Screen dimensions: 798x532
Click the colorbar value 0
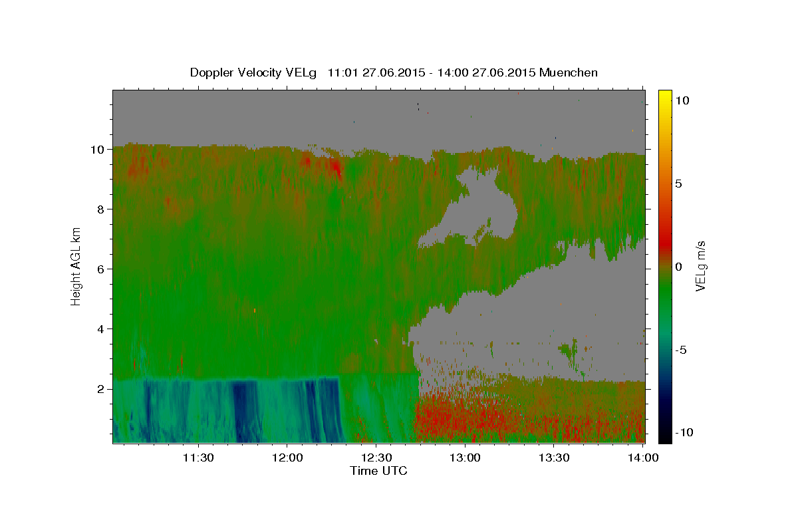point(680,267)
